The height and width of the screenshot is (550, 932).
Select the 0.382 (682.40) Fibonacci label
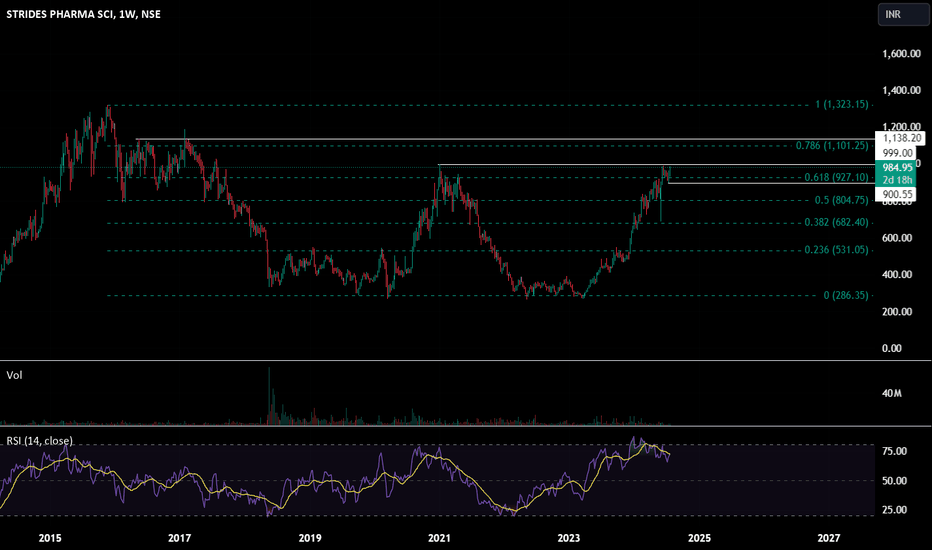pos(837,222)
